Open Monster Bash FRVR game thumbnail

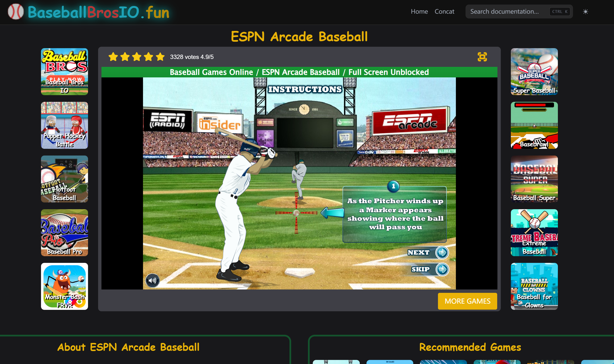pyautogui.click(x=64, y=287)
